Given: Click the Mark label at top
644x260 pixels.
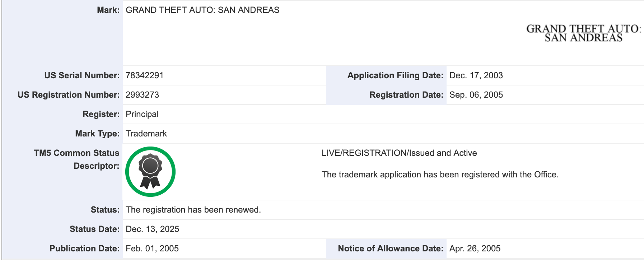Looking at the screenshot, I should [x=108, y=10].
